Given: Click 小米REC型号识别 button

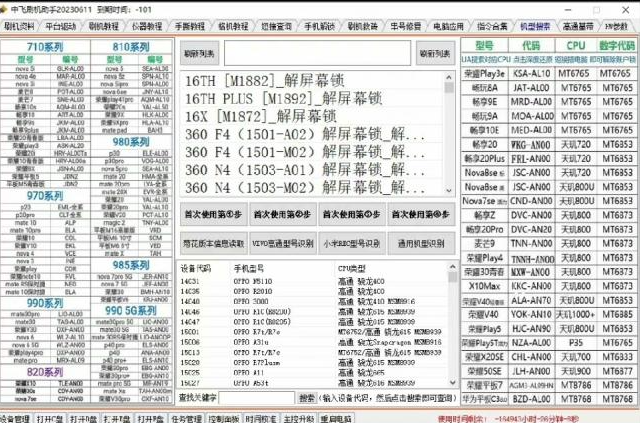Looking at the screenshot, I should [x=351, y=244].
